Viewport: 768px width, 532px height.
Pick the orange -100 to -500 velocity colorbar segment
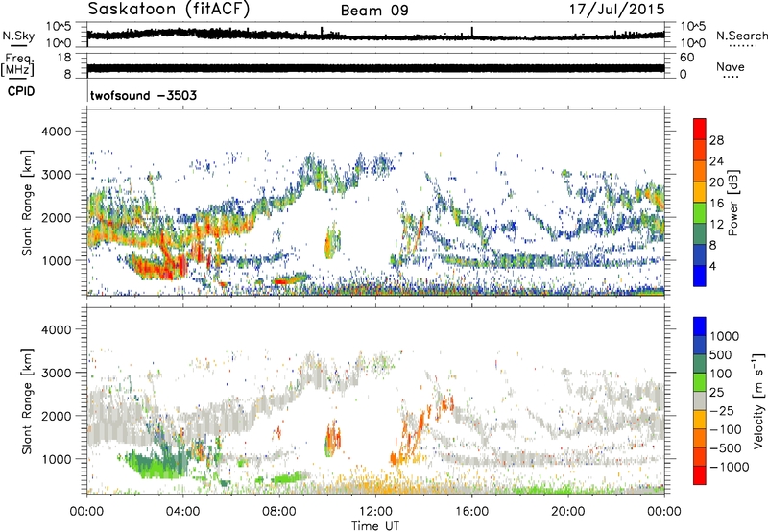[x=700, y=438]
